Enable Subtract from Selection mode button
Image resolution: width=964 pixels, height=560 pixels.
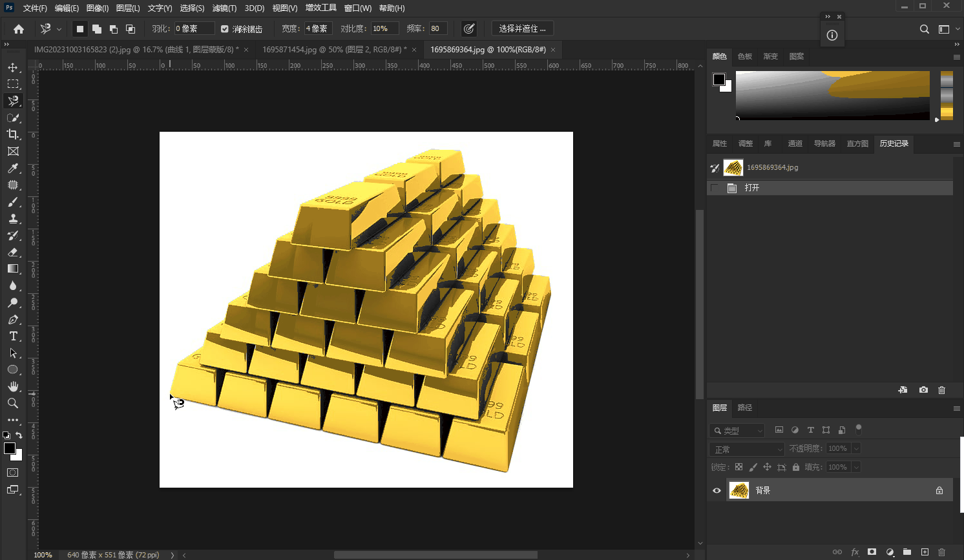(x=114, y=28)
